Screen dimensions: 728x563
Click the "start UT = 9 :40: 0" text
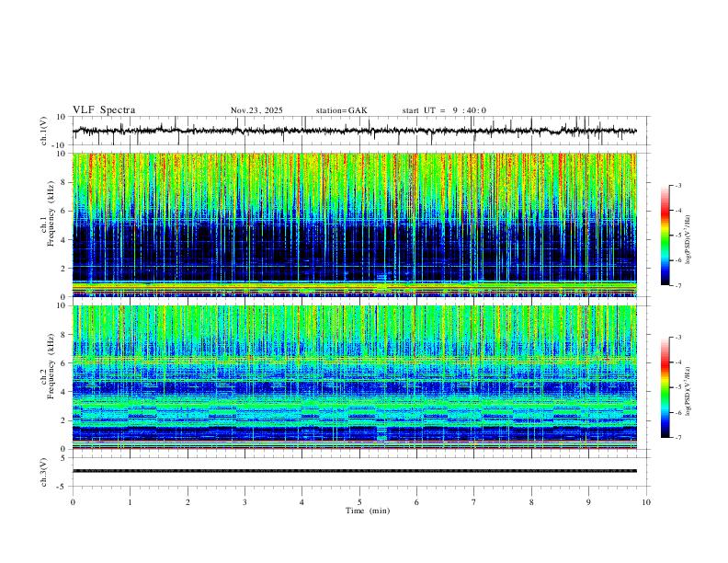click(x=444, y=110)
